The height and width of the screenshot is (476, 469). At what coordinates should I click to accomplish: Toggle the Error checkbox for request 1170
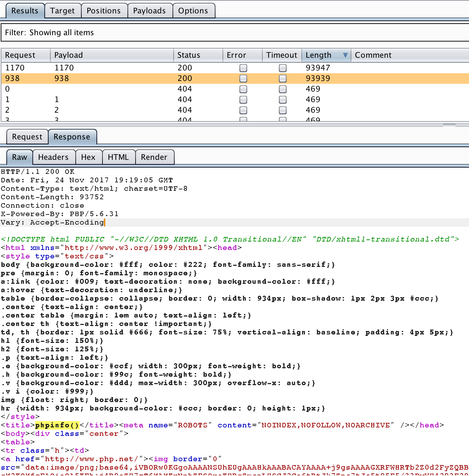[243, 68]
